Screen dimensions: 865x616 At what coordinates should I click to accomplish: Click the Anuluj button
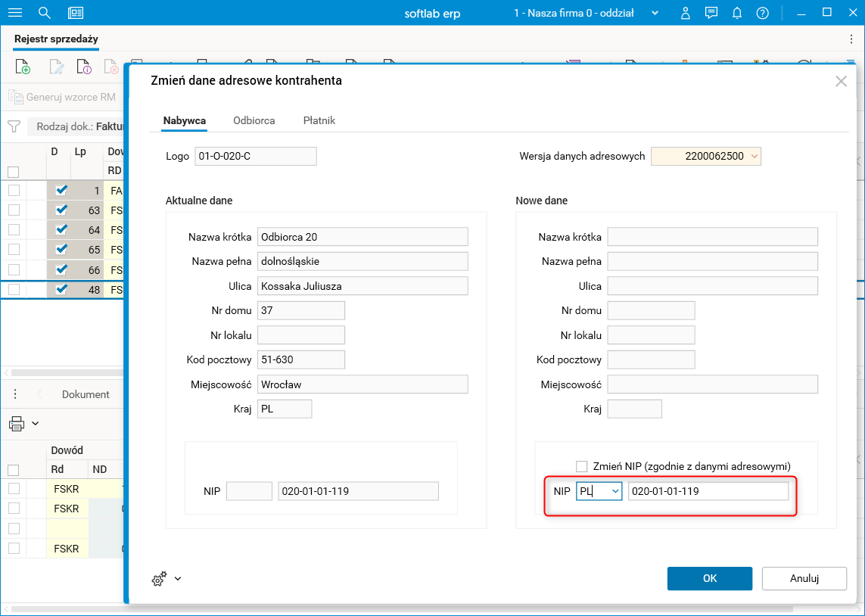pyautogui.click(x=804, y=578)
